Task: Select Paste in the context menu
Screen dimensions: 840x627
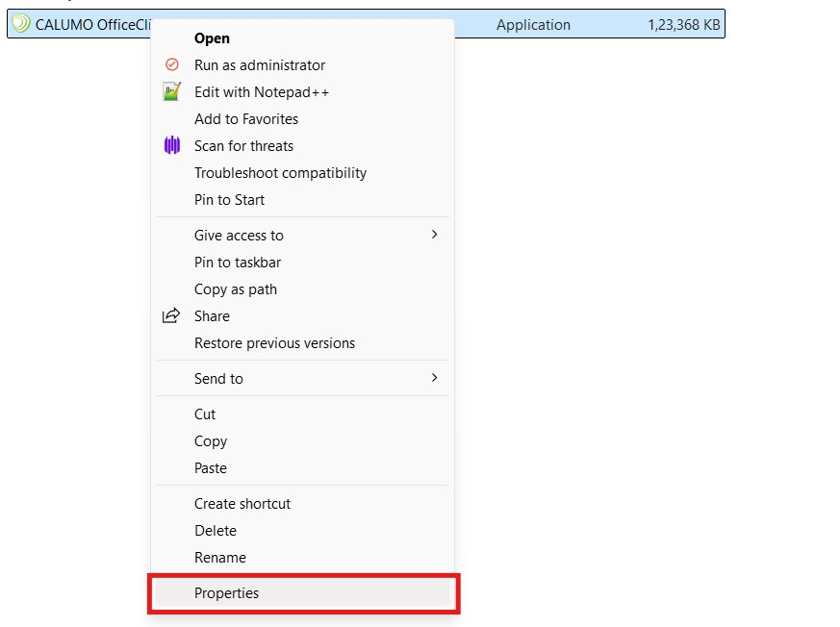Action: click(x=211, y=468)
